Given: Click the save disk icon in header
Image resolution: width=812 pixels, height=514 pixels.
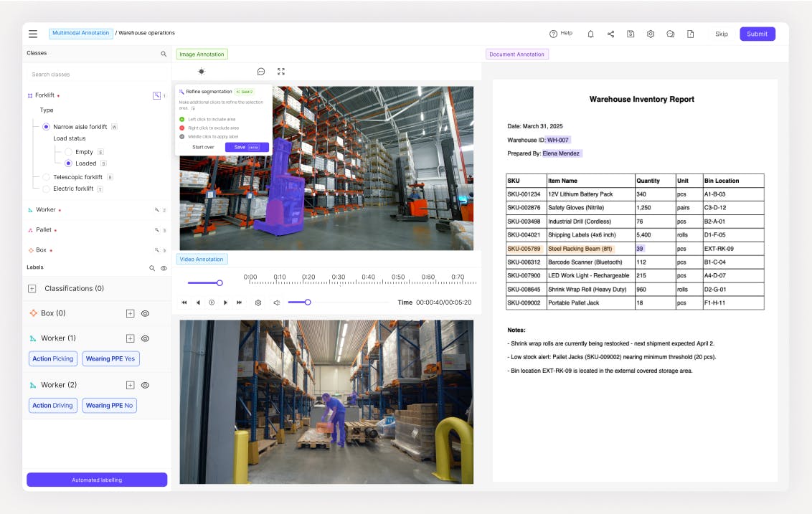Looking at the screenshot, I should click(631, 34).
